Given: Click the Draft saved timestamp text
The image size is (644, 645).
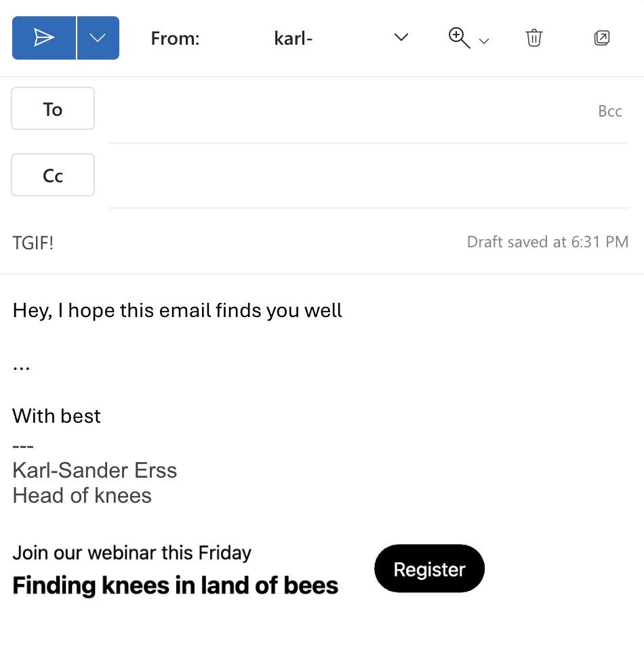Looking at the screenshot, I should [547, 241].
